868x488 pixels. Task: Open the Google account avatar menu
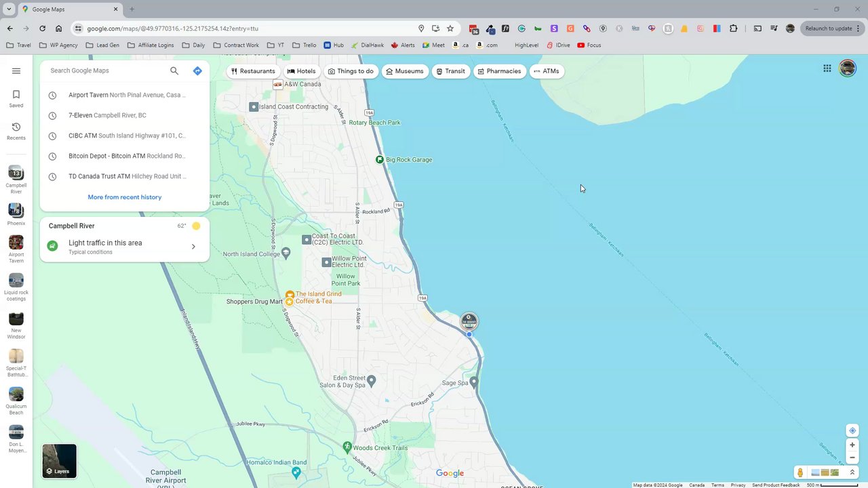pos(848,68)
